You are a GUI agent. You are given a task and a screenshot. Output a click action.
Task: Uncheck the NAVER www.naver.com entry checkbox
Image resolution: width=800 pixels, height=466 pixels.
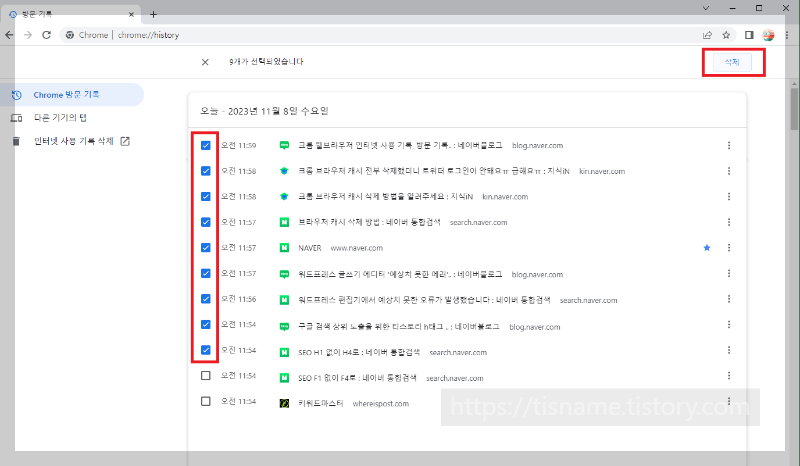206,248
